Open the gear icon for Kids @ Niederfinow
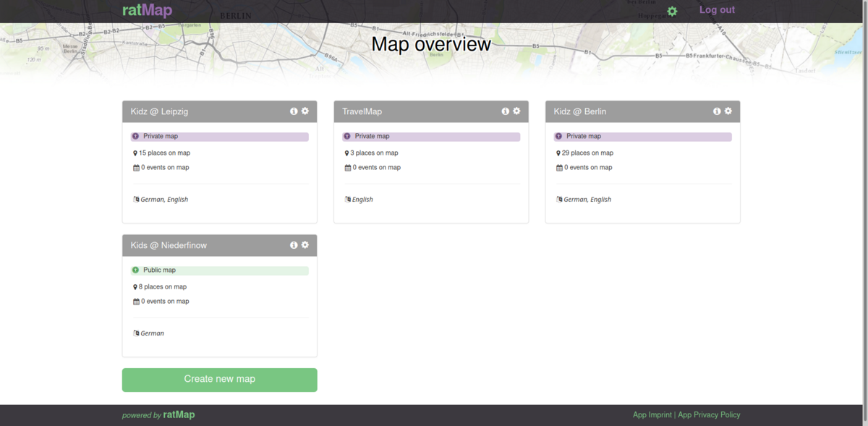 click(304, 244)
